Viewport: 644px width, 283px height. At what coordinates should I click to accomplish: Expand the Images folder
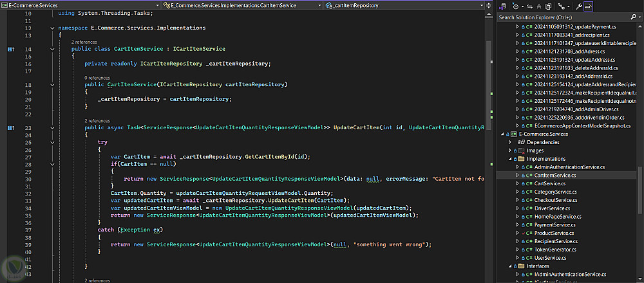point(509,151)
